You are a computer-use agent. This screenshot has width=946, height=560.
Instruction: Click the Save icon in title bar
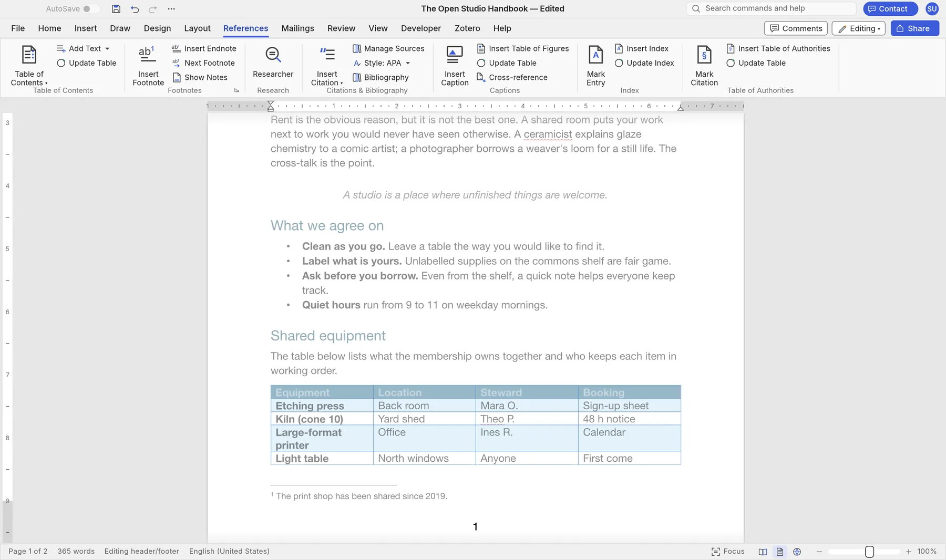pos(116,9)
